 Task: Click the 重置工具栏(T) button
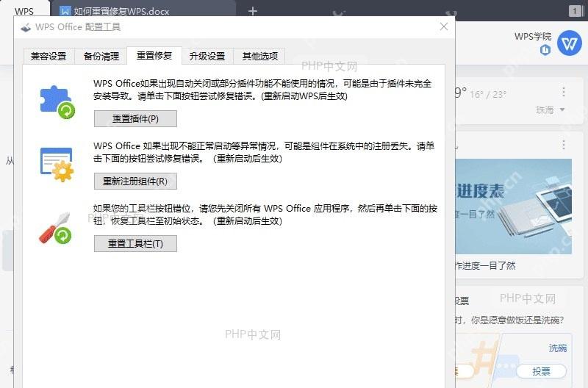click(135, 244)
